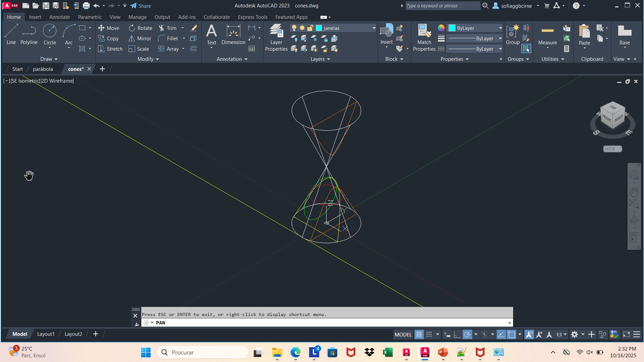Toggle Ortho mode in status bar
The image size is (644, 362).
point(457,334)
